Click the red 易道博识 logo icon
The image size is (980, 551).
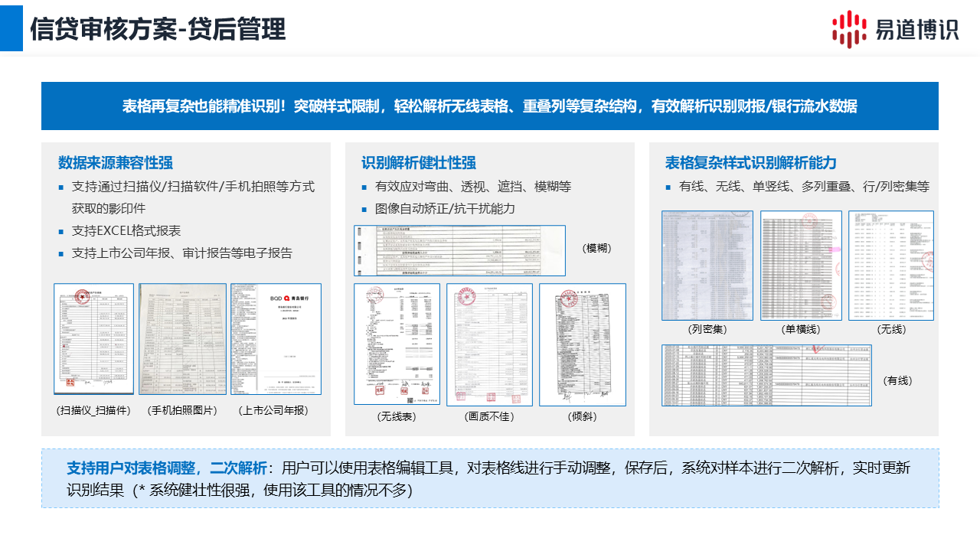point(849,28)
